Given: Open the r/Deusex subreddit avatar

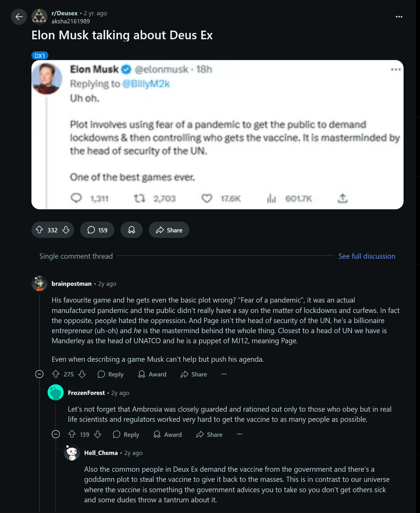Looking at the screenshot, I should 40,16.
